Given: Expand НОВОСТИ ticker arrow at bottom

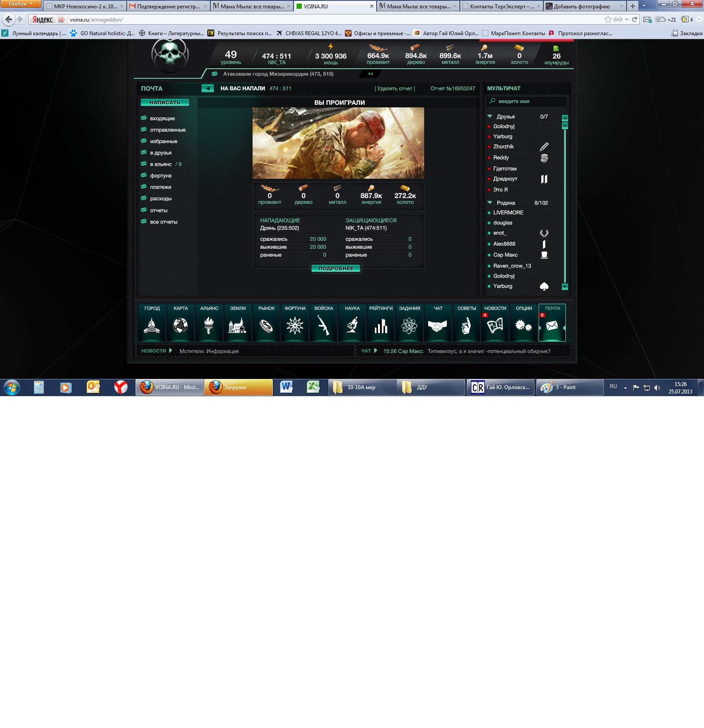Looking at the screenshot, I should pyautogui.click(x=171, y=351).
